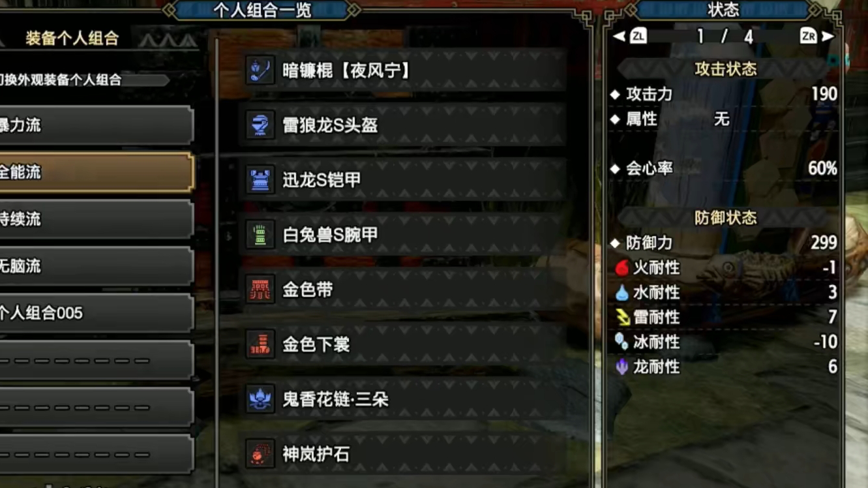Choose the 持续流 loadout entry
Screen dimensions: 868x488
click(96, 219)
